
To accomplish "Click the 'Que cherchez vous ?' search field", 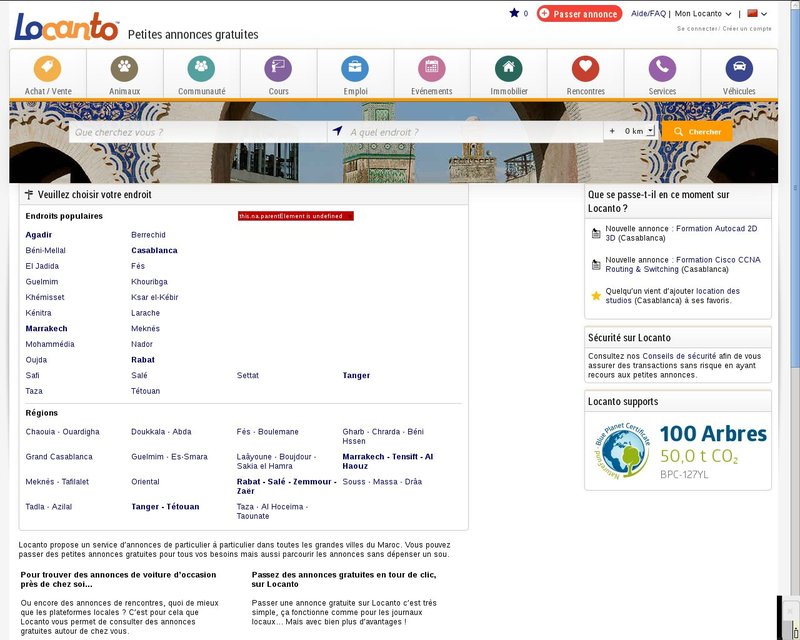I will coord(198,132).
